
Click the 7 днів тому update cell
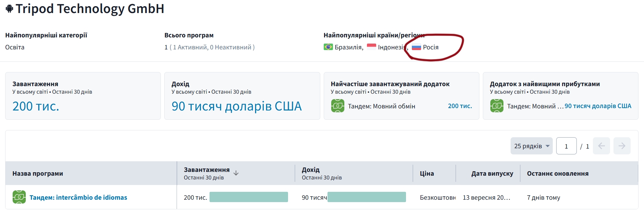(x=544, y=197)
